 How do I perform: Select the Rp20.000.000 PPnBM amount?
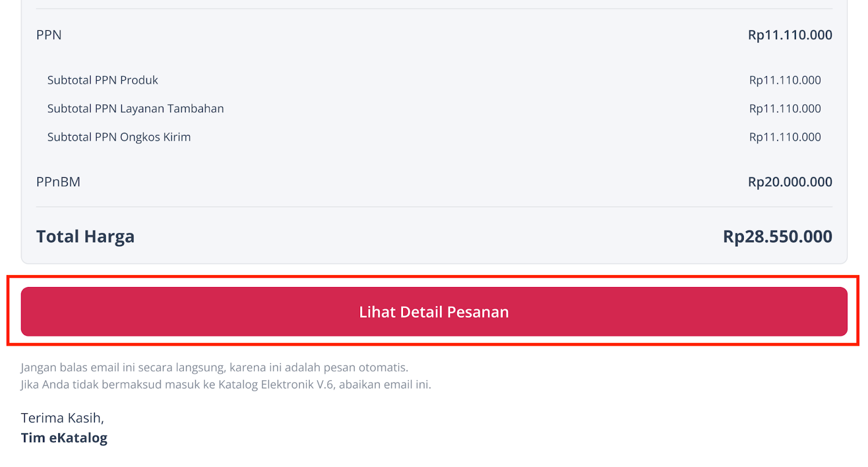point(790,182)
